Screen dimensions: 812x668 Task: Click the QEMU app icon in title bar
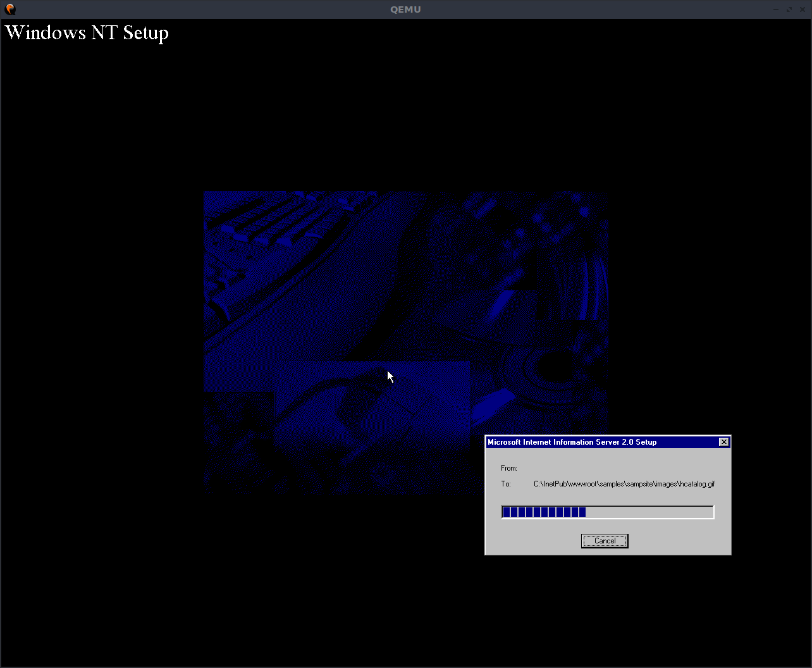coord(9,9)
